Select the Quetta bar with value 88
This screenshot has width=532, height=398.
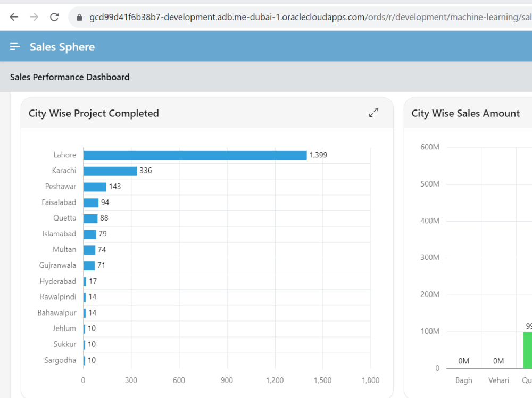coord(90,218)
